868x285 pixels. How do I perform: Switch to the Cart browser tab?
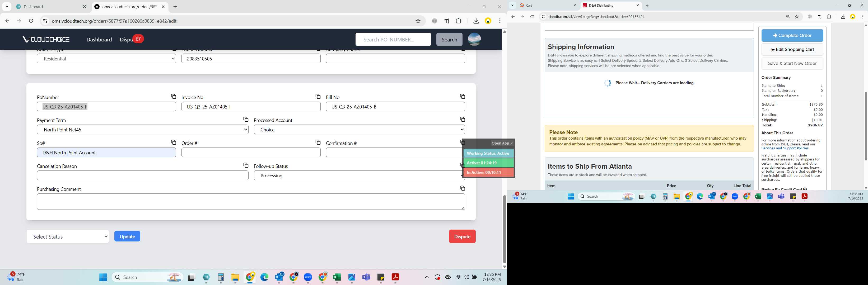coord(548,5)
